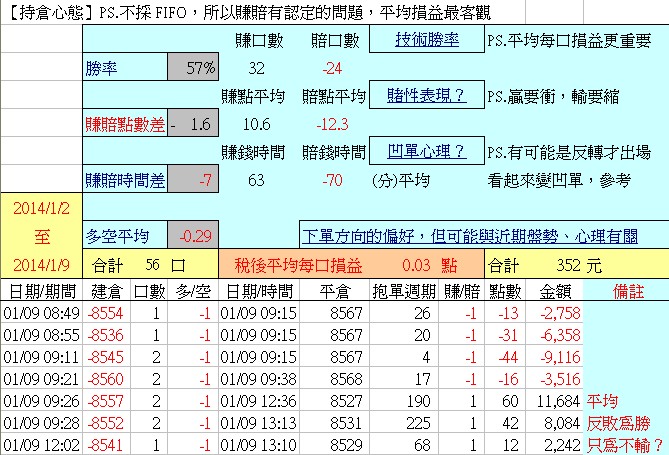The image size is (669, 455).
Task: Select the 57% win rate cell
Action: coord(193,67)
